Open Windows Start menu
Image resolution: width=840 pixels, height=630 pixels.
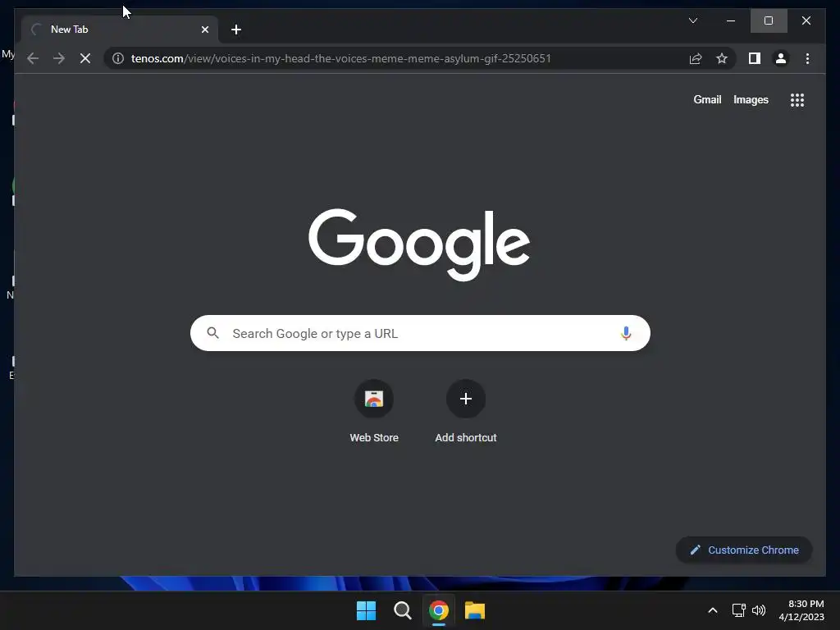[367, 610]
